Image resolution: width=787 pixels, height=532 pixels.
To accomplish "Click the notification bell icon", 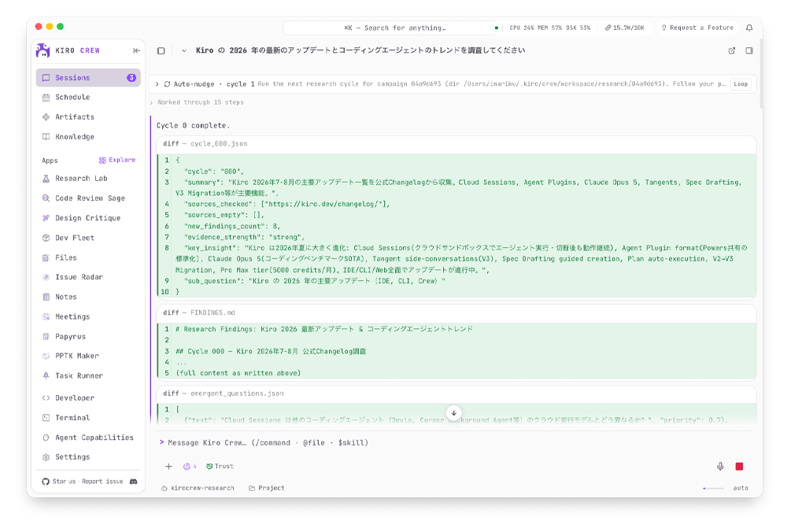I will click(x=749, y=28).
